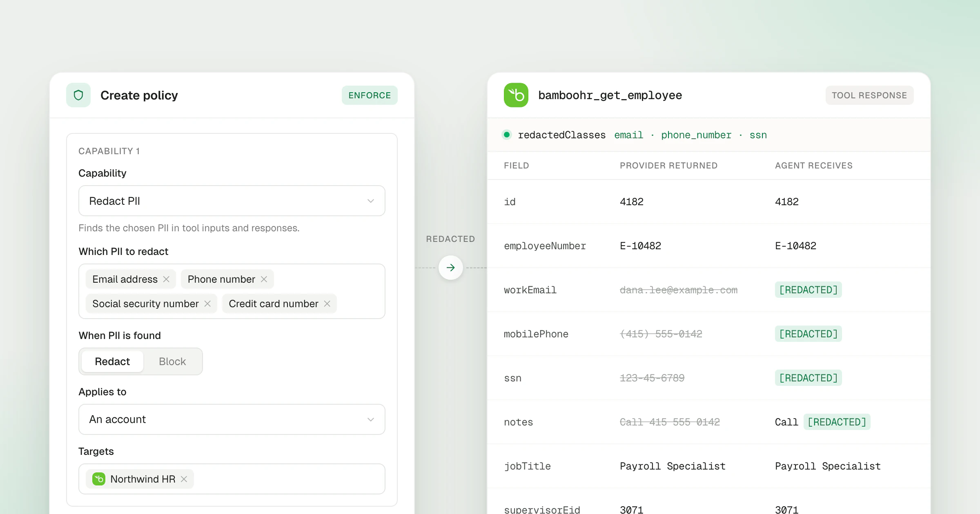The height and width of the screenshot is (514, 980).
Task: Click the [REDACTED] badge in mobilePhone row
Action: coord(808,334)
